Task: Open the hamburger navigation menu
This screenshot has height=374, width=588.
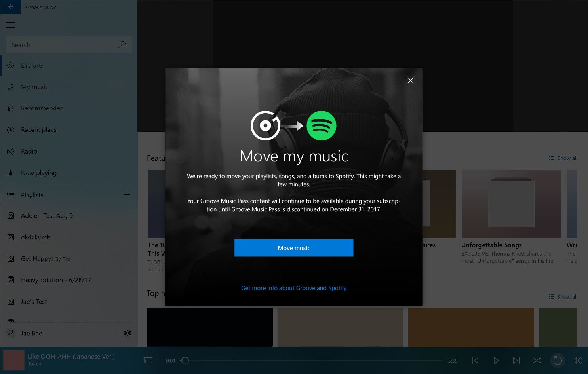Action: click(x=10, y=25)
